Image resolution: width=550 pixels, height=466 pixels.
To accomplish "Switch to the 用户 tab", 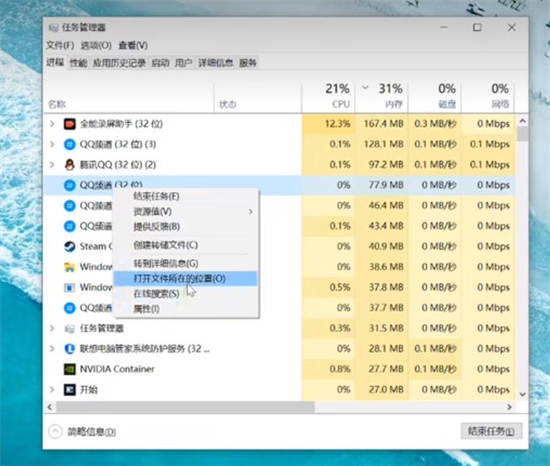I will [183, 63].
